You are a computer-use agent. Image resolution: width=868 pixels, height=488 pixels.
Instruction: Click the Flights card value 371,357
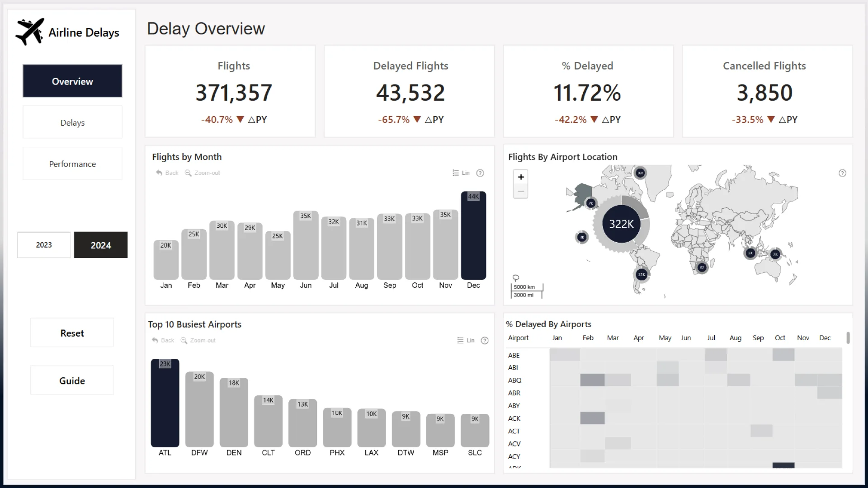point(234,93)
